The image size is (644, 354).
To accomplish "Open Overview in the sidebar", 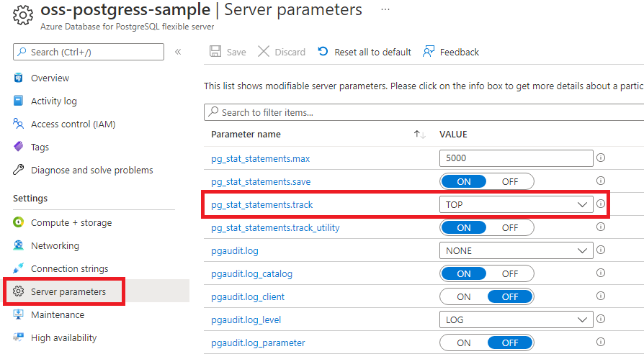I will (50, 78).
